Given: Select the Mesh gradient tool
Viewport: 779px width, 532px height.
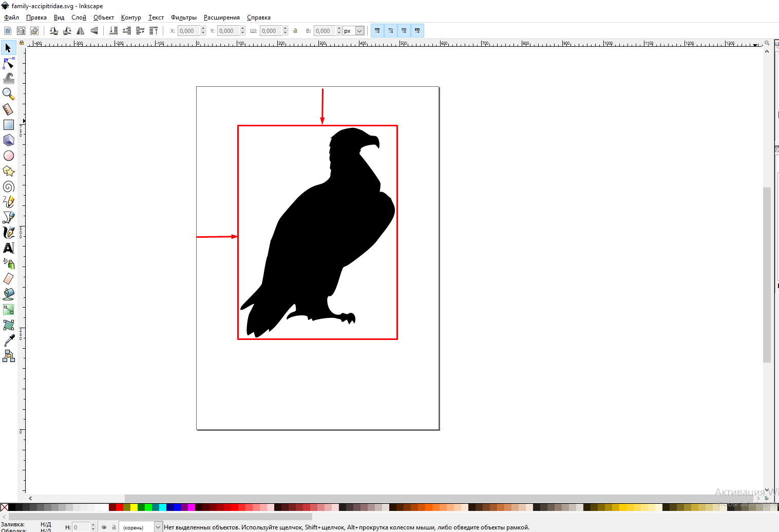Looking at the screenshot, I should pos(8,325).
